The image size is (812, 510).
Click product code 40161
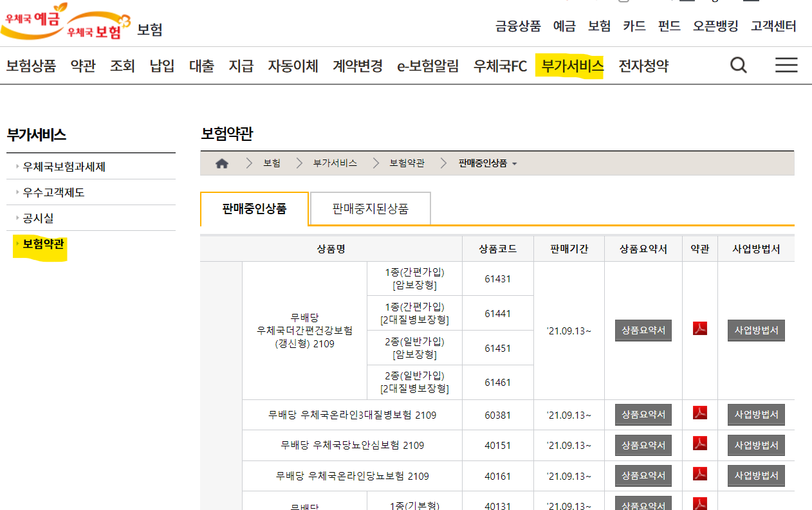tap(497, 476)
